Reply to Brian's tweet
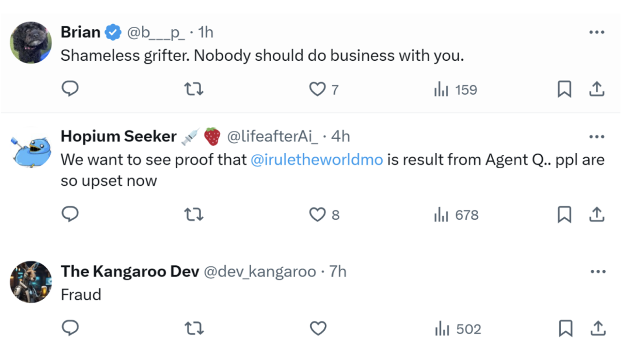This screenshot has width=631, height=364. [x=70, y=89]
